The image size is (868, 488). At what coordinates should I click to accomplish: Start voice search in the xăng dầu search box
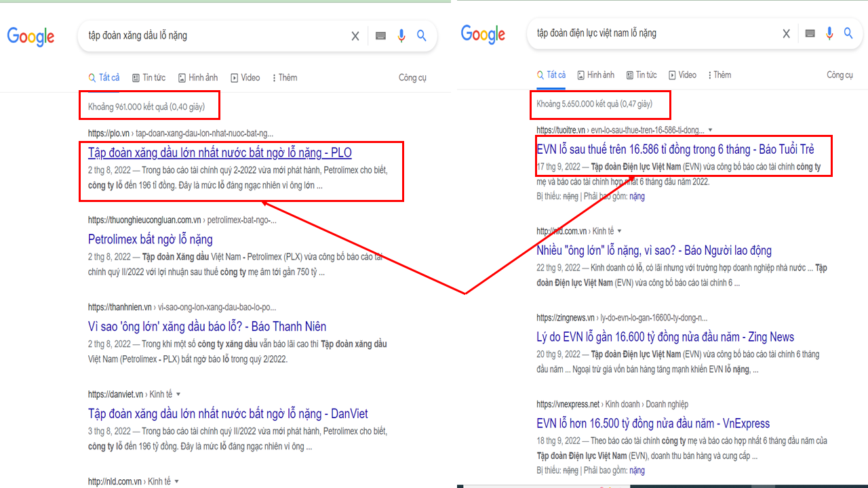(401, 37)
